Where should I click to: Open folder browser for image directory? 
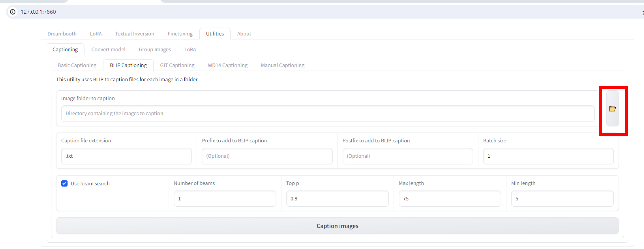pos(612,109)
